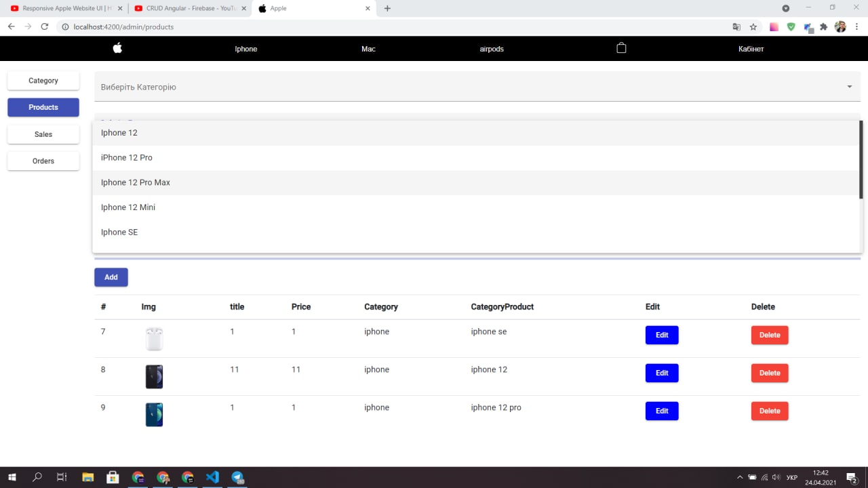868x488 pixels.
Task: Open Microsoft Store from the taskbar
Action: click(x=113, y=477)
